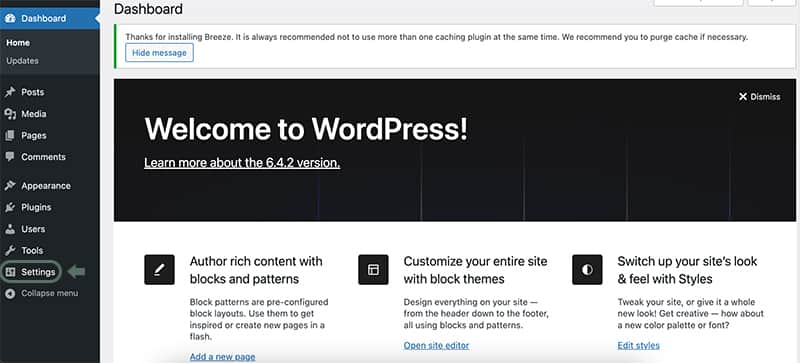Open the Plugins menu
Screen dimensions: 800x363
[x=36, y=207]
